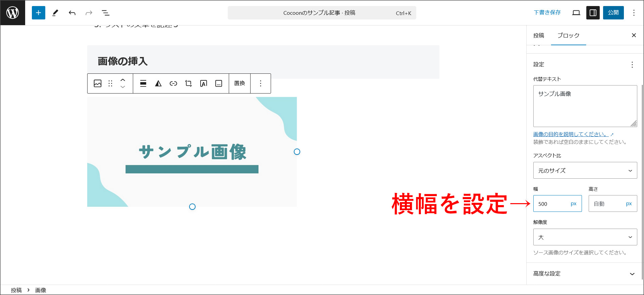This screenshot has width=644, height=295.
Task: Open the top-right options kebab menu
Action: coord(634,13)
